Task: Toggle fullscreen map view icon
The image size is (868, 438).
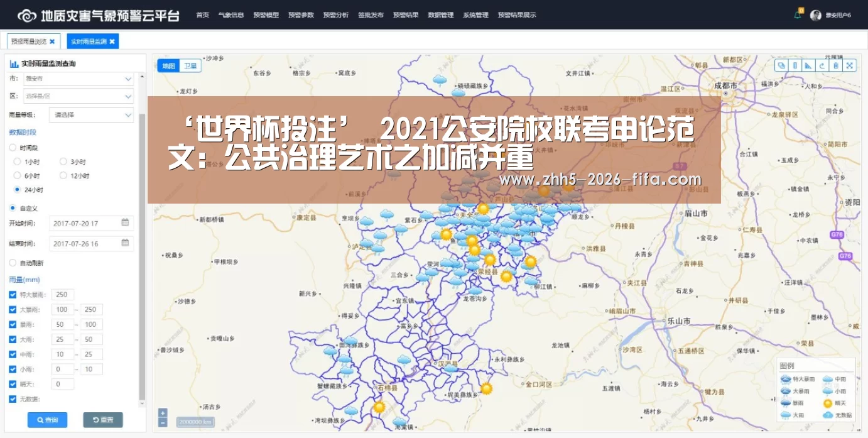Action: (850, 65)
